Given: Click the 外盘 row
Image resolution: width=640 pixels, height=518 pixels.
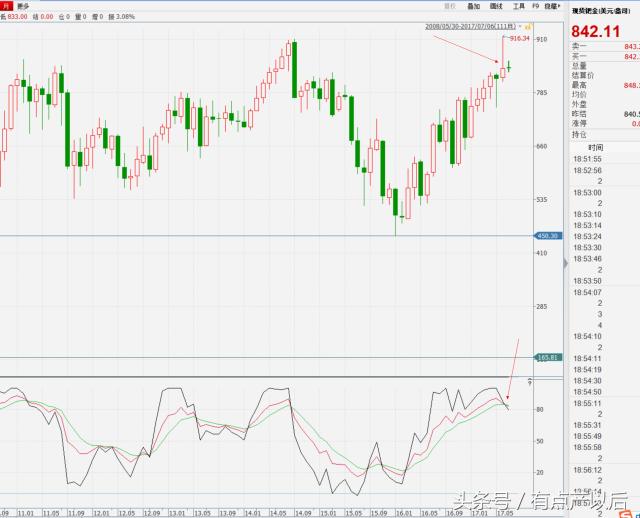Looking at the screenshot, I should pos(605,104).
